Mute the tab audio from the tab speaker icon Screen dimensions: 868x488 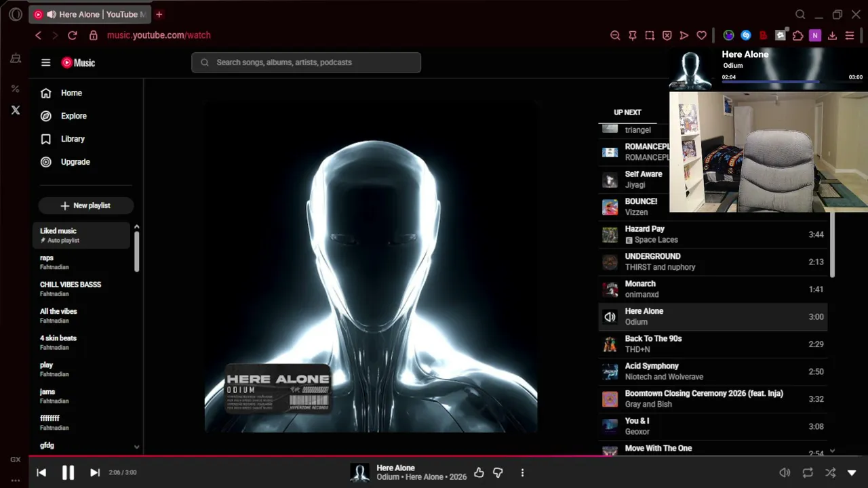tap(52, 14)
